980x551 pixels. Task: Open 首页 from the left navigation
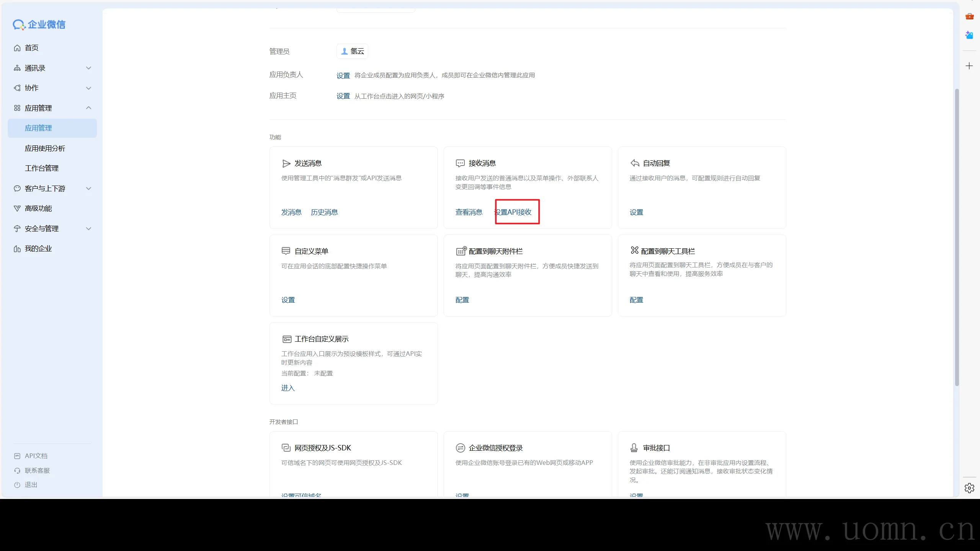click(x=31, y=48)
